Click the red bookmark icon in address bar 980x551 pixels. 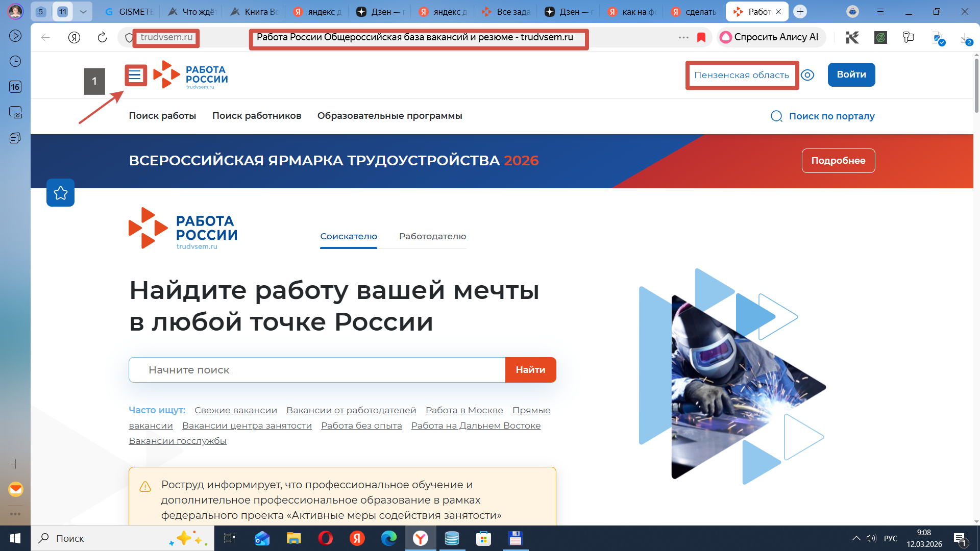point(701,37)
